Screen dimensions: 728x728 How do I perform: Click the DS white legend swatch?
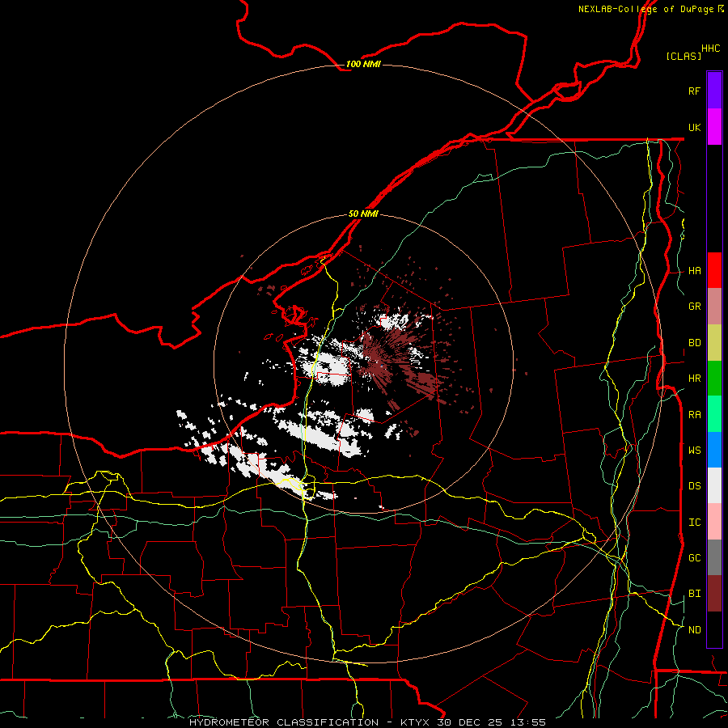[x=714, y=485]
